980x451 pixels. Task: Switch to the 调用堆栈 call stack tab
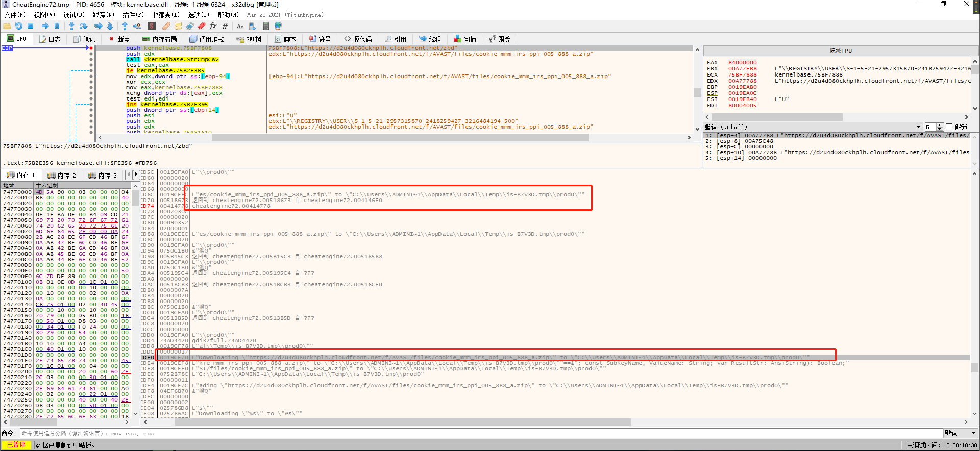click(207, 39)
